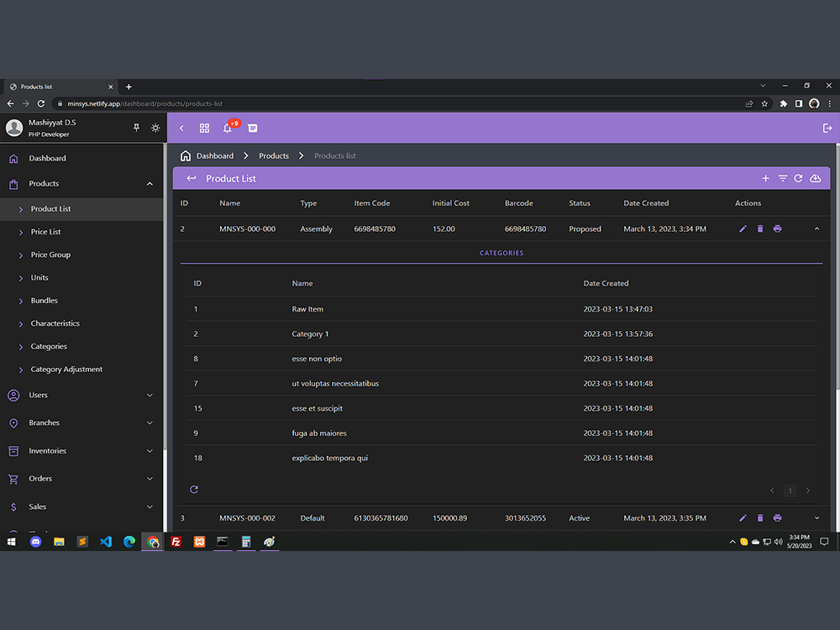Select Product List in sidebar
The width and height of the screenshot is (840, 630).
click(81, 209)
